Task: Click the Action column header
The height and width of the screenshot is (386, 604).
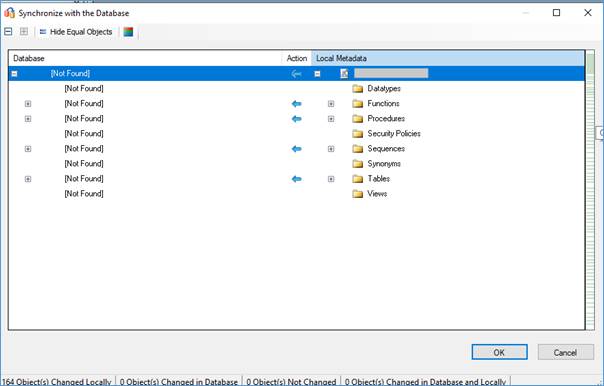Action: (x=297, y=58)
